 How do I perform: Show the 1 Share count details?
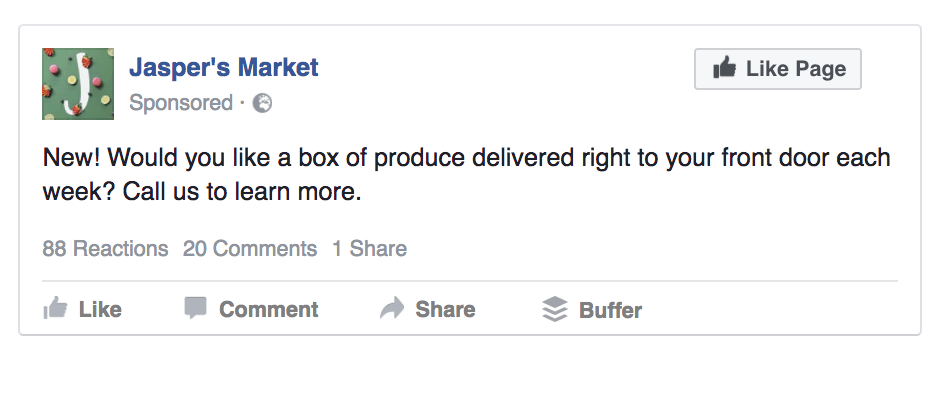pyautogui.click(x=369, y=249)
